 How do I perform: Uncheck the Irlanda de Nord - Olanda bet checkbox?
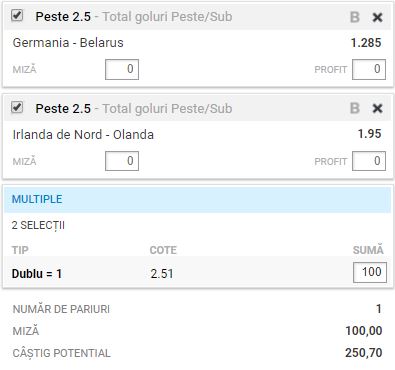click(x=17, y=107)
